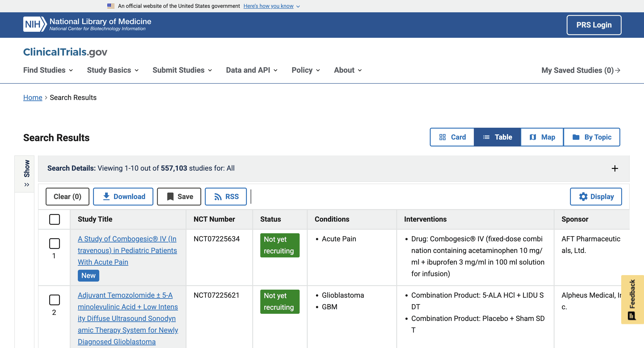
Task: Save the current search
Action: (179, 197)
